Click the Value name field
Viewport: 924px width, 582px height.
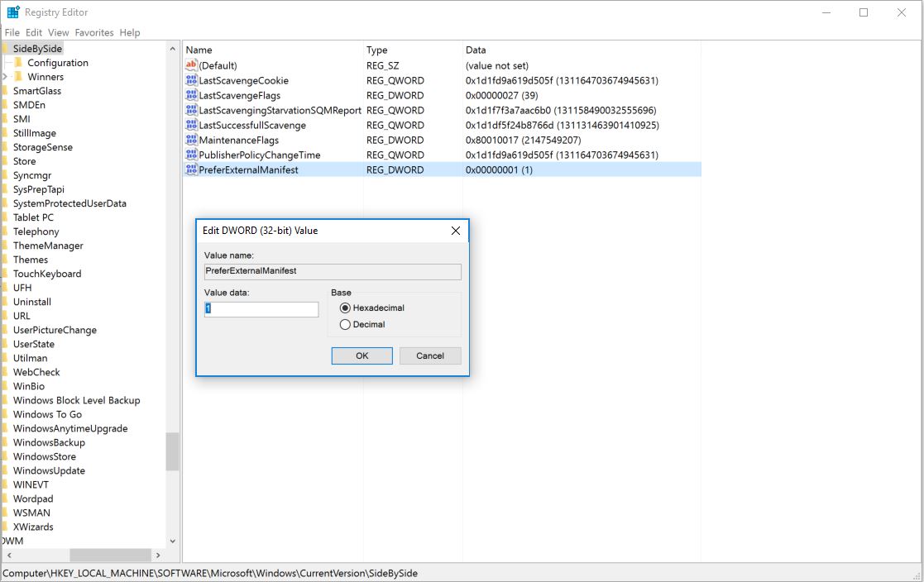[333, 271]
